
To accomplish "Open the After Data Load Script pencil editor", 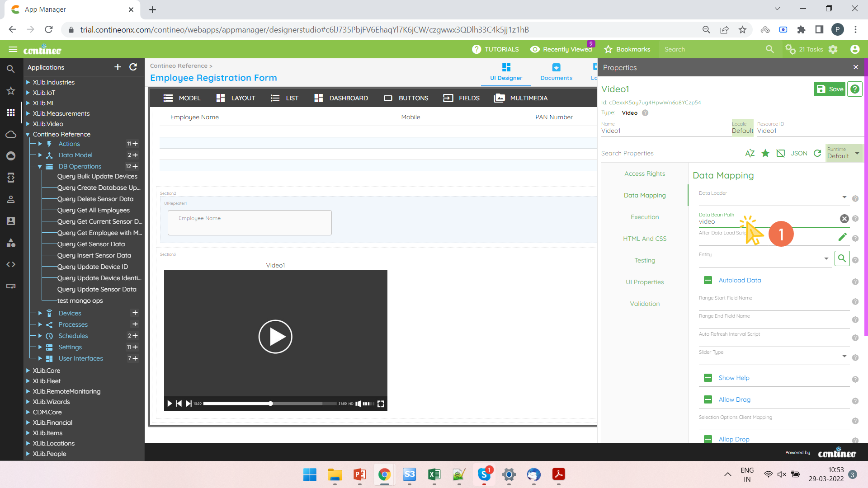I will click(843, 237).
